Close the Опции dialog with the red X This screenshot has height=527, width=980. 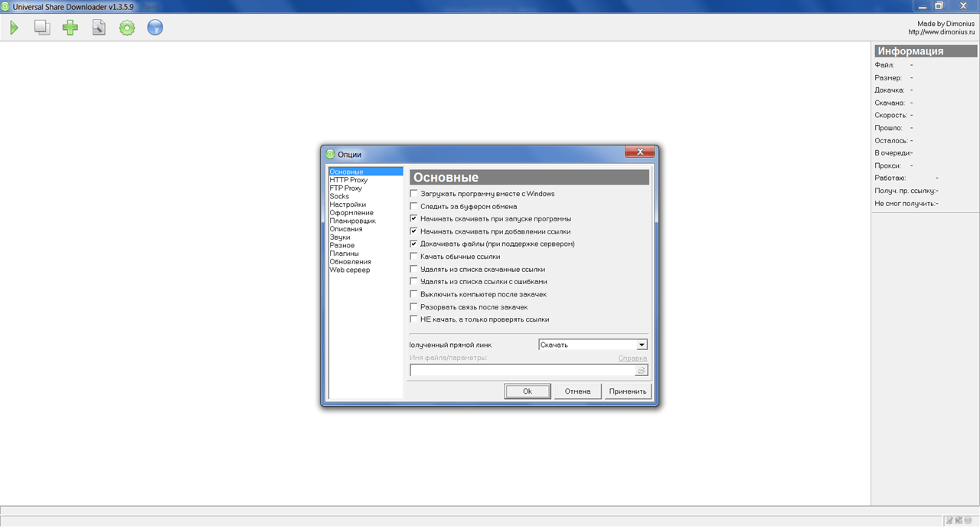(x=640, y=152)
